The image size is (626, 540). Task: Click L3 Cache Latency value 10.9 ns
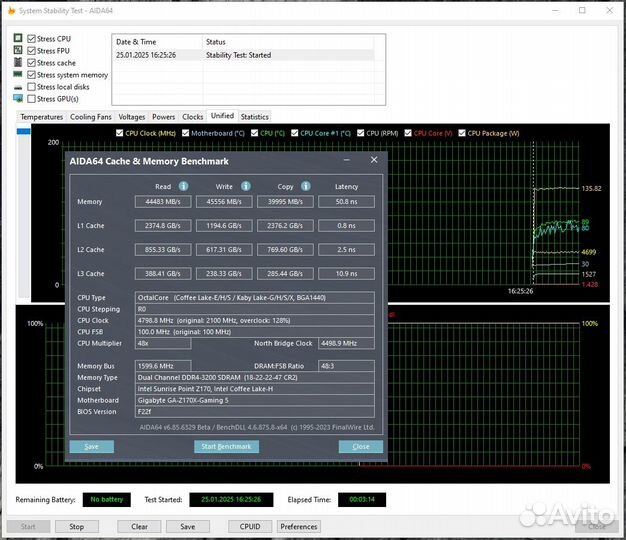(x=346, y=273)
